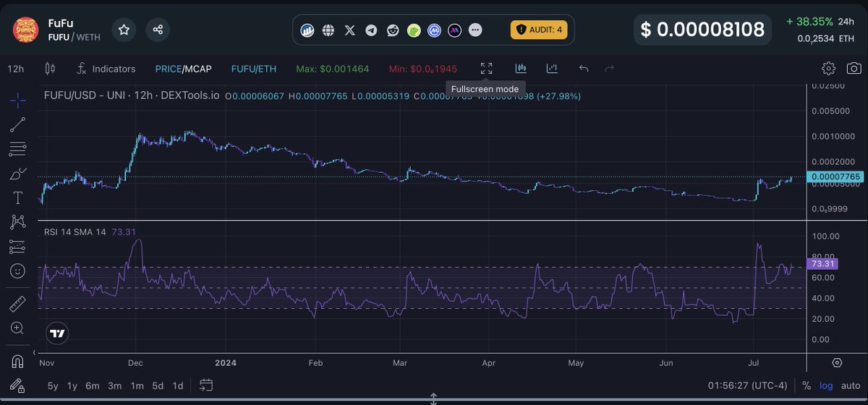Viewport: 868px width, 405px height.
Task: Select the $ 0.00008108 price display
Action: tap(702, 30)
